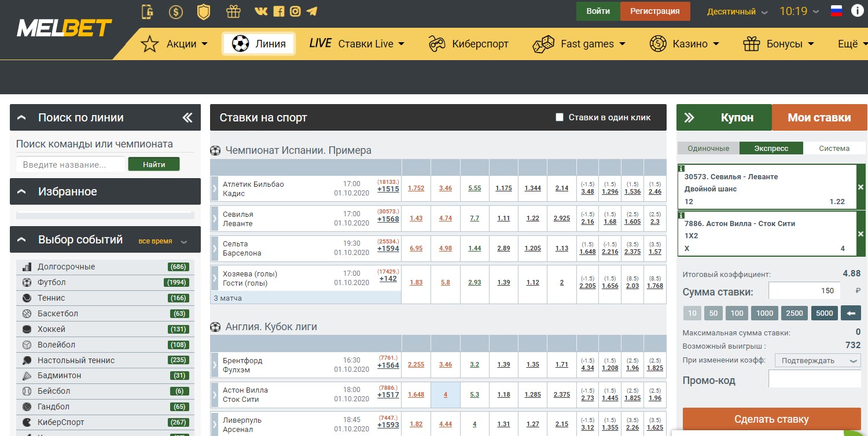Click the Russian flag language icon
This screenshot has height=436, width=868.
[x=836, y=11]
